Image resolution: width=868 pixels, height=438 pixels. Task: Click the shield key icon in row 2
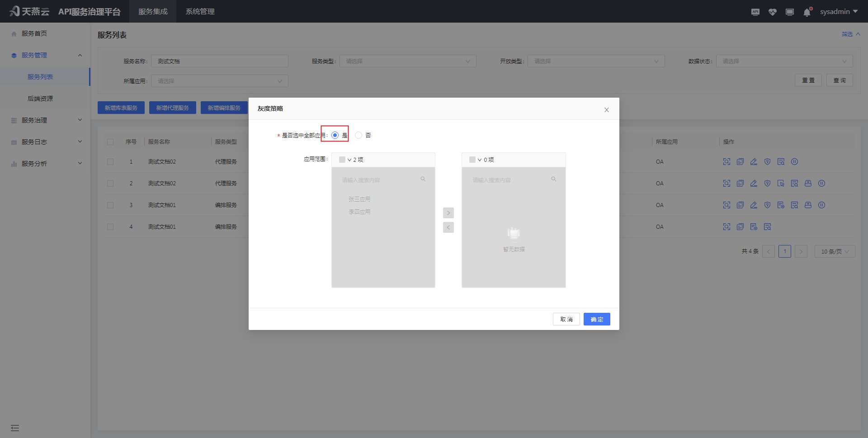pyautogui.click(x=767, y=184)
